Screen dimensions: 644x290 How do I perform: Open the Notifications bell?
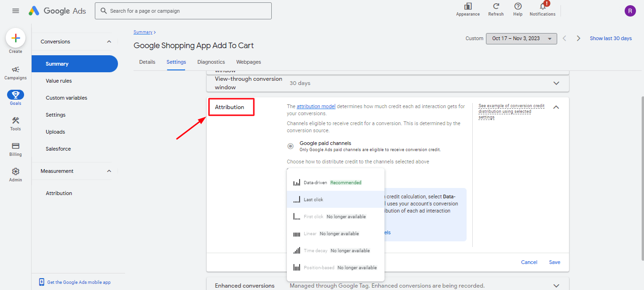pos(543,6)
